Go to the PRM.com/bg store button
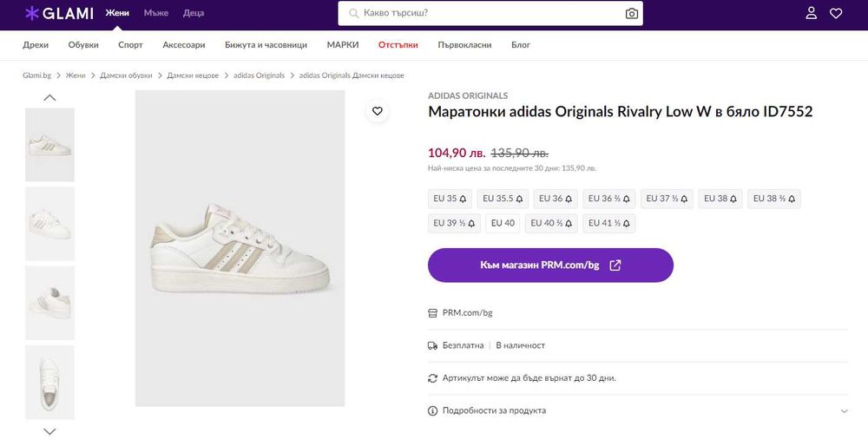 click(550, 265)
